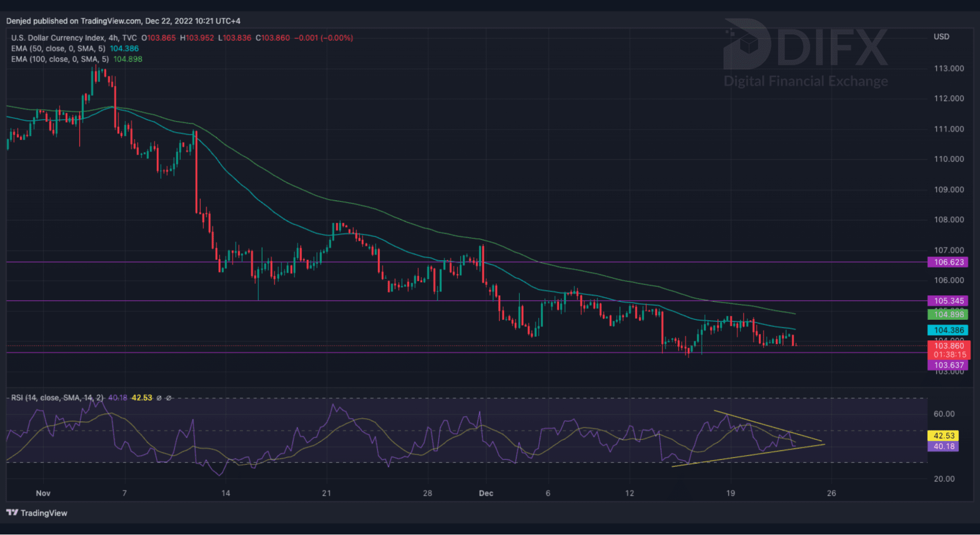Click the Digital Financial Exchange watermark text
980x535 pixels.
tap(805, 81)
